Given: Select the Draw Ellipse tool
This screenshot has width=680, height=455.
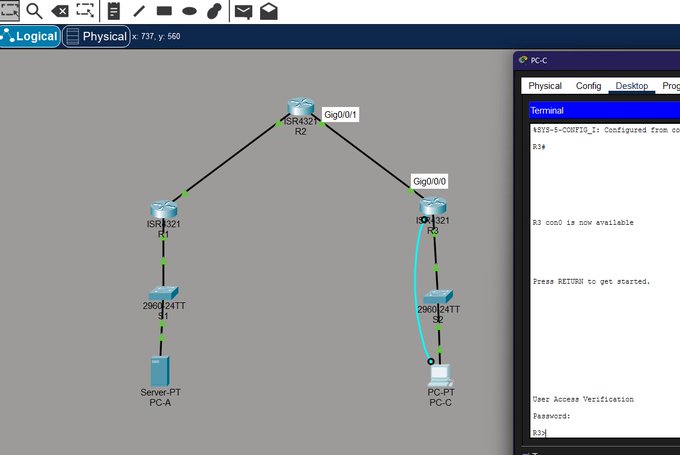Looking at the screenshot, I should (190, 11).
